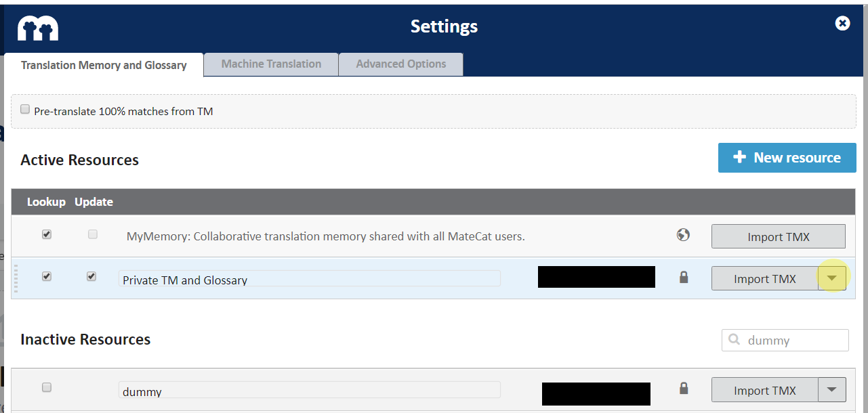Uncheck Lookup for MyMemory resource
The width and height of the screenshot is (868, 413).
pos(47,234)
